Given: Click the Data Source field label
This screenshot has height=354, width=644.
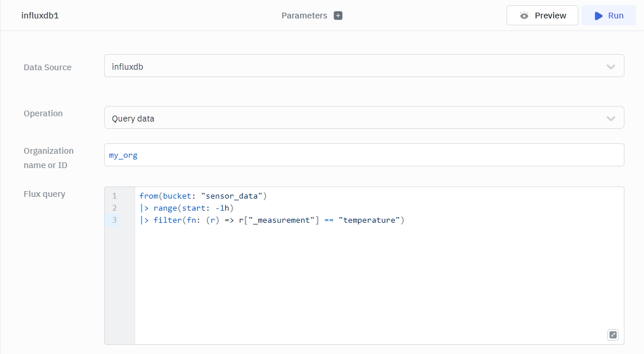Looking at the screenshot, I should (x=48, y=67).
